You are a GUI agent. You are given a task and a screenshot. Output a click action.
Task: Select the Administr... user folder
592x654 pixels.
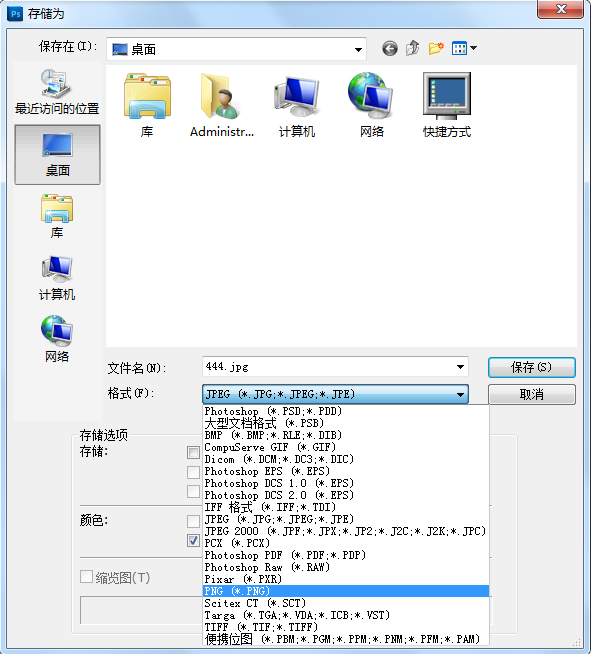[x=222, y=105]
